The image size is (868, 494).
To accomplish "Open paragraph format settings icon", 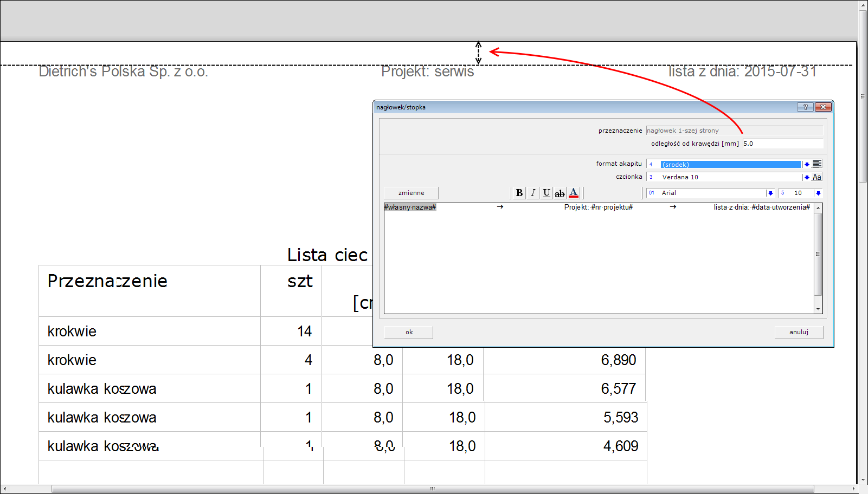I will point(817,164).
